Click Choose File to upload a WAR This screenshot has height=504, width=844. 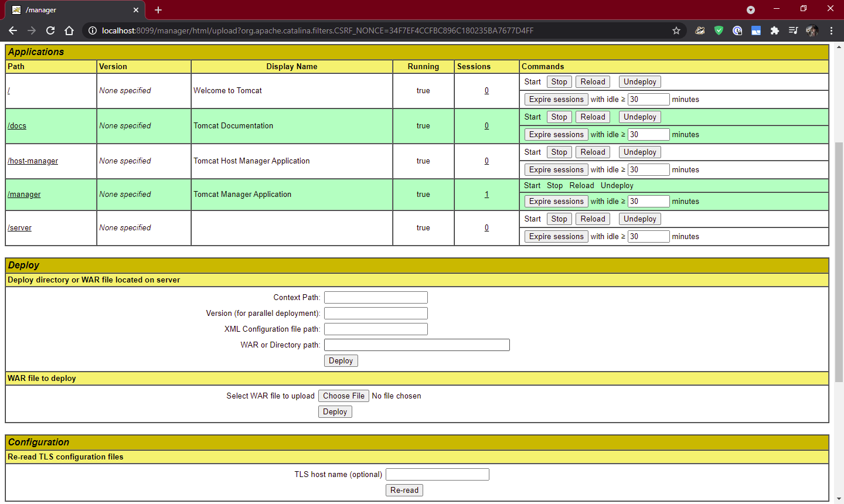pyautogui.click(x=343, y=396)
